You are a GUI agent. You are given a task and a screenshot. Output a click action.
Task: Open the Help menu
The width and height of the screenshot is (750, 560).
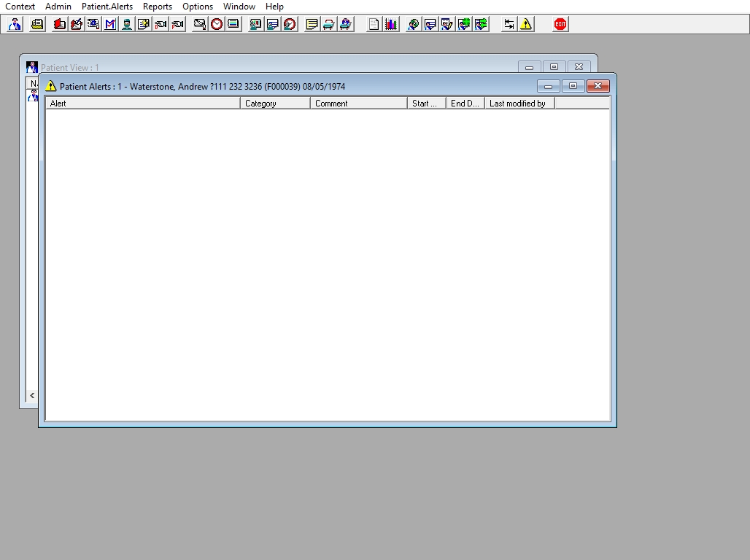pos(274,7)
